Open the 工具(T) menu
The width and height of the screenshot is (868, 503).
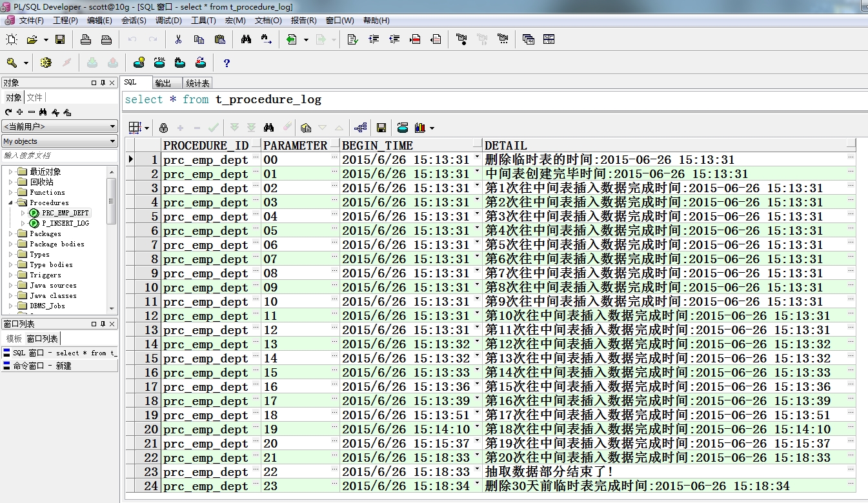click(203, 21)
